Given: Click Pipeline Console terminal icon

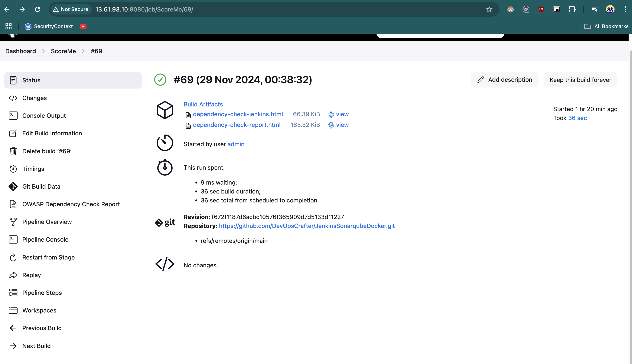Looking at the screenshot, I should (13, 239).
